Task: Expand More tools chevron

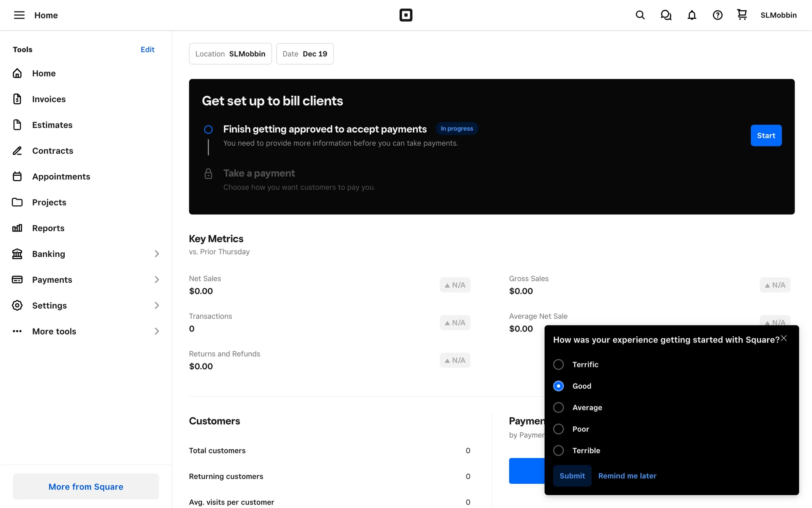Action: click(x=156, y=331)
